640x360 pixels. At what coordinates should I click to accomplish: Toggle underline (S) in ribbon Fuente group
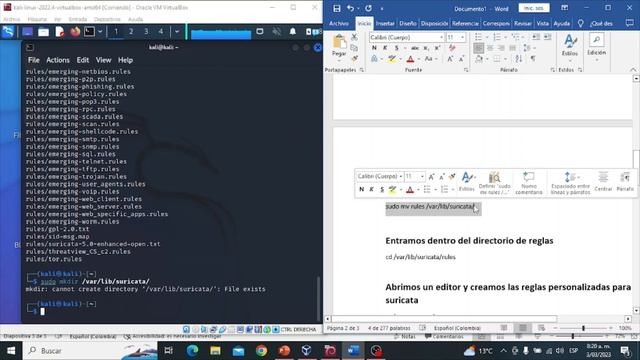tap(396, 48)
